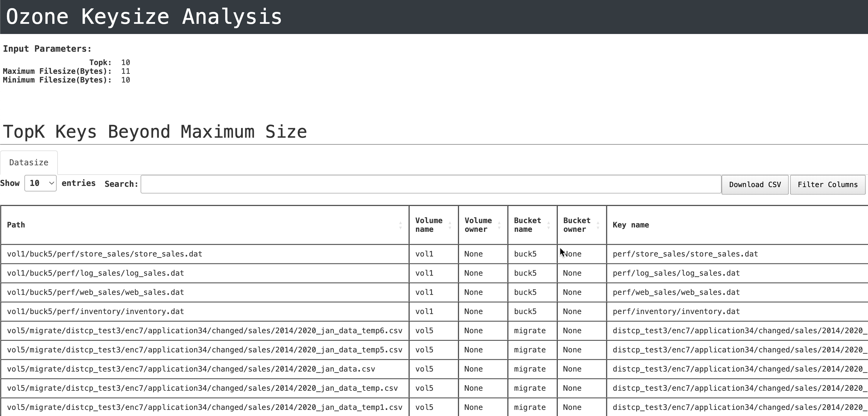Switch to the Datasize tab
Viewport: 868px width, 416px height.
click(29, 162)
